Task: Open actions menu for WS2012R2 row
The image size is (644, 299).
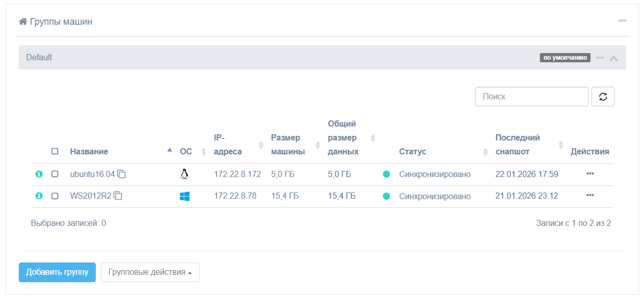Action: [590, 196]
